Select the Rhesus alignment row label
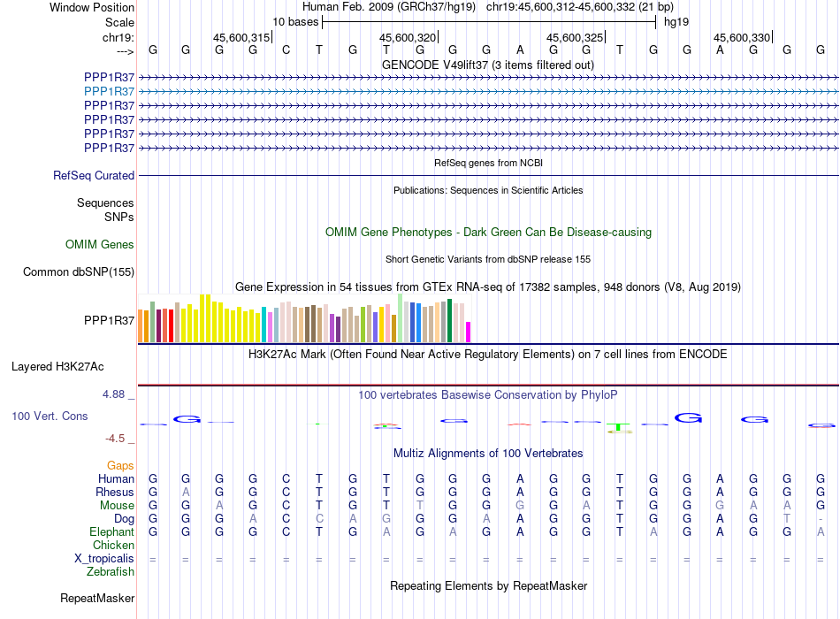Viewport: 840px width, 619px height. coord(115,492)
